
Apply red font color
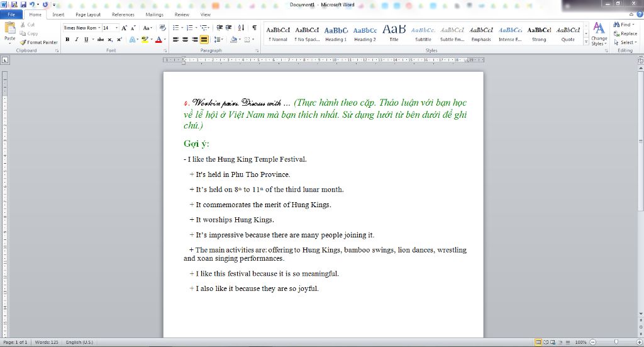click(x=158, y=40)
